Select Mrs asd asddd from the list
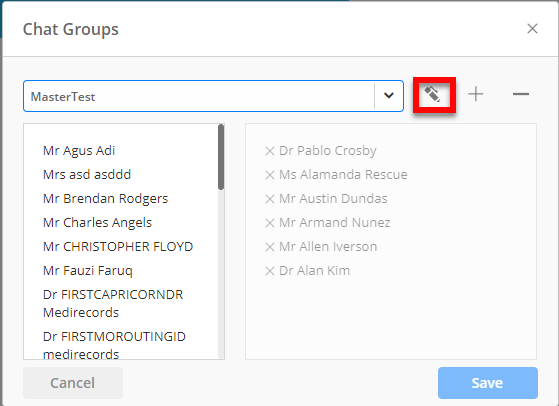This screenshot has width=559, height=406. point(87,175)
